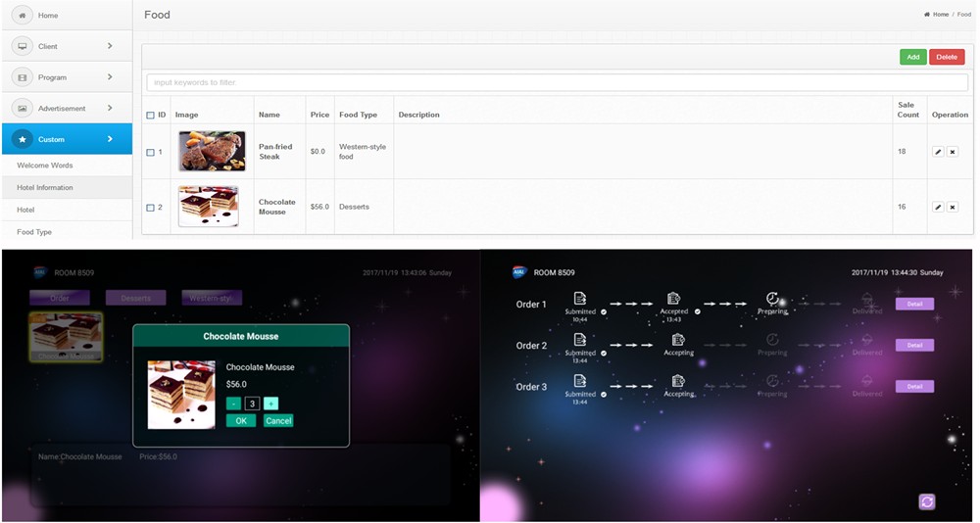Click Order 3 Accepting clipboard icon
Viewport: 980px width, 523px height.
click(x=678, y=381)
